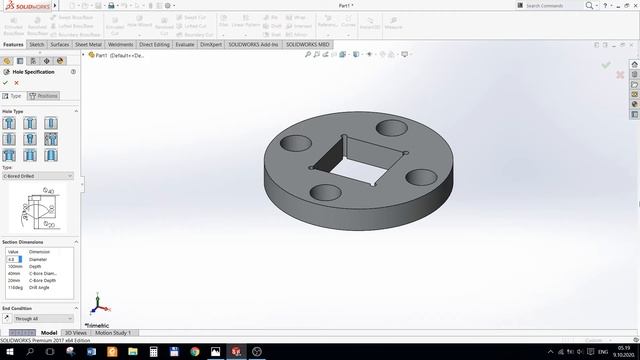
Task: Select the Counterbore Slot hole type icon
Action: [x=9, y=155]
